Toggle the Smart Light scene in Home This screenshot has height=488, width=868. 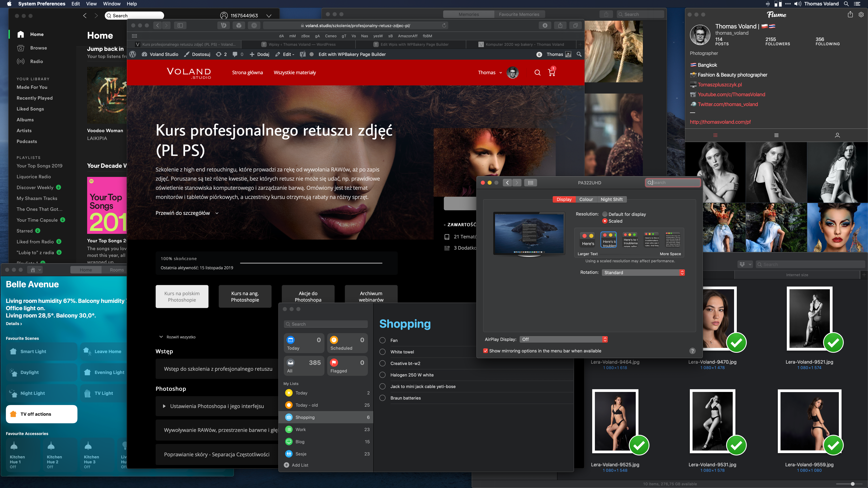pyautogui.click(x=41, y=351)
